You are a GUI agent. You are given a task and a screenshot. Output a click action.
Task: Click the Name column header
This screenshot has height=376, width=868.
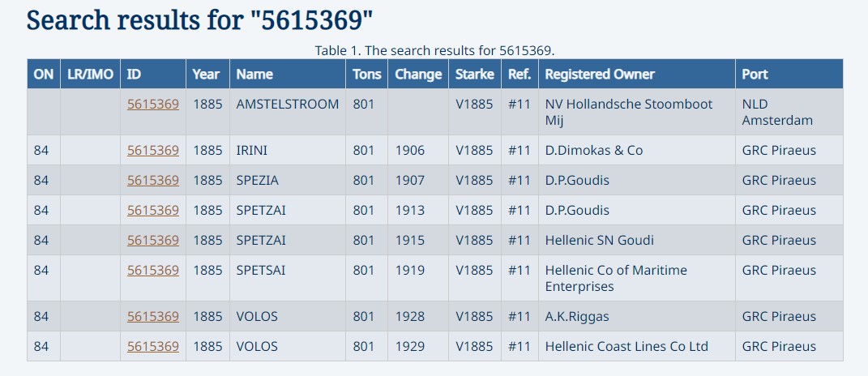254,75
